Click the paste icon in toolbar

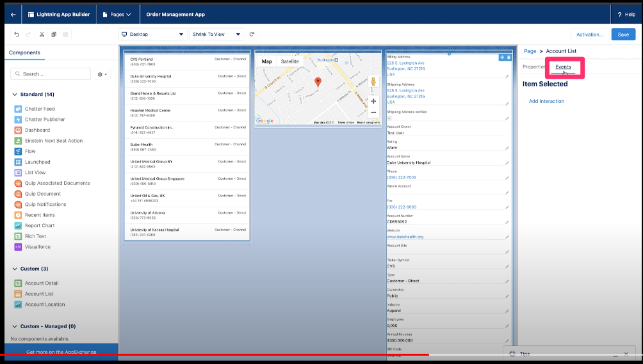[x=65, y=35]
